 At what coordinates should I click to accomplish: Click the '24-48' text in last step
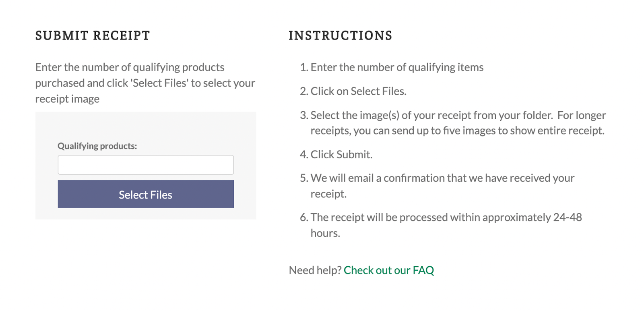(568, 218)
